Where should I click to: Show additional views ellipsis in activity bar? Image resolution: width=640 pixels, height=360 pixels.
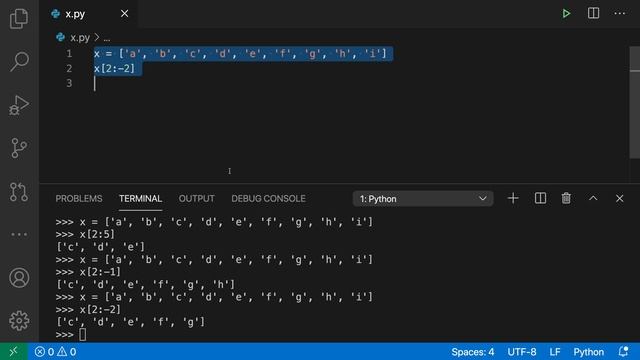click(x=19, y=234)
